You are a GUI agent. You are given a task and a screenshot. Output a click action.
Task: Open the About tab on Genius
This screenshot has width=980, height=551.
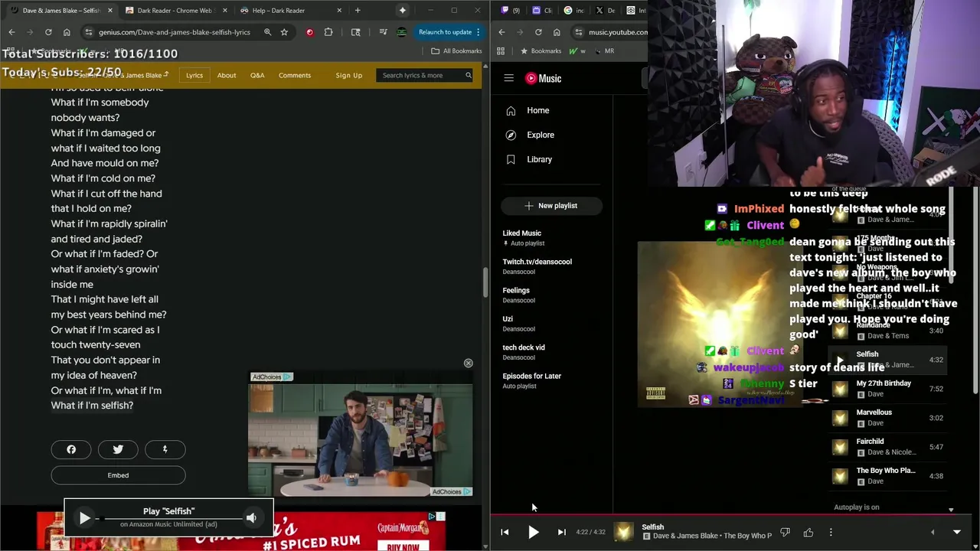point(227,75)
